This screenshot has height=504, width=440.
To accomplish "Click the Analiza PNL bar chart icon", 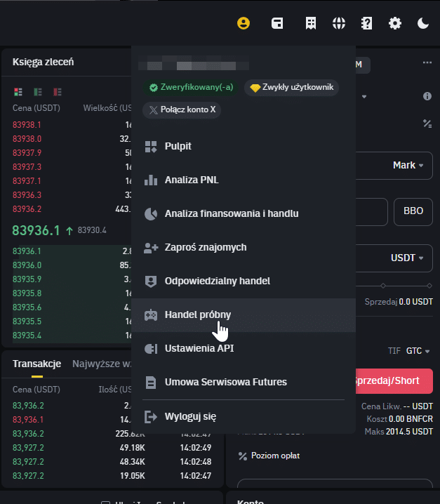I will (151, 180).
